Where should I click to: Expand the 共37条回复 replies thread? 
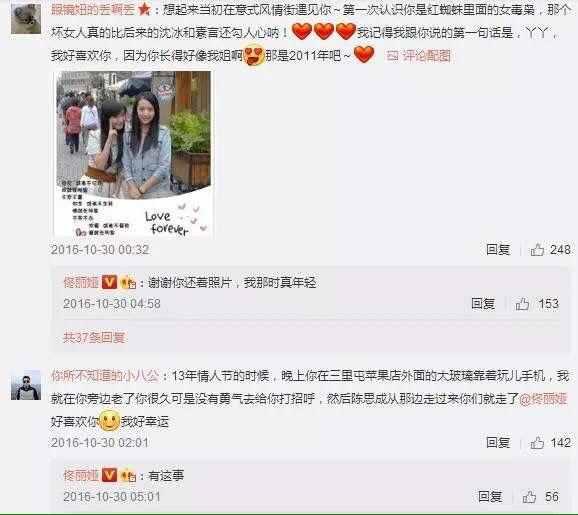94,337
